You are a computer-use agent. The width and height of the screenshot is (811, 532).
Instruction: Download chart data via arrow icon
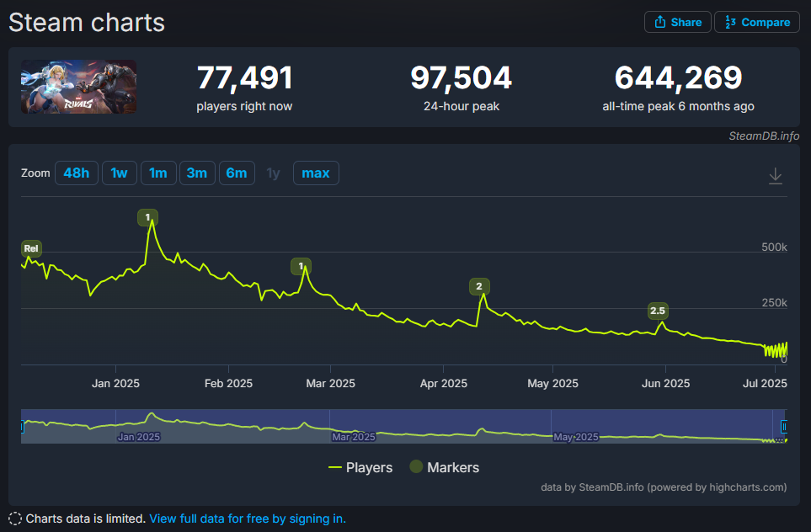[776, 176]
